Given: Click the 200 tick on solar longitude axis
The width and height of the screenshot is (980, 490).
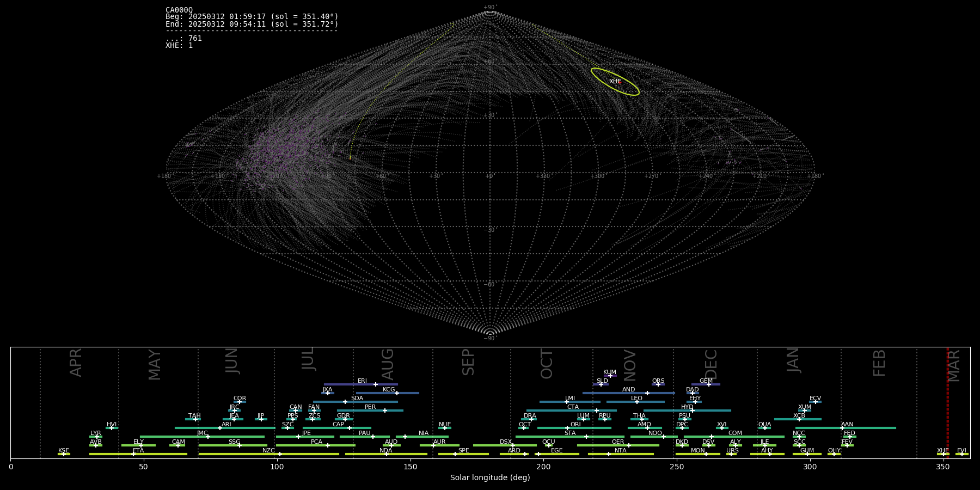Looking at the screenshot, I should click(543, 467).
